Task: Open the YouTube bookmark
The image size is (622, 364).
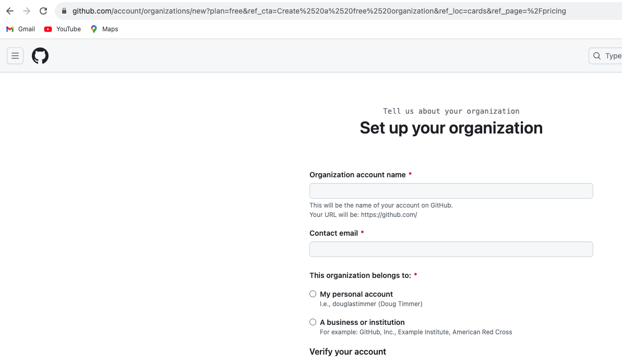Action: point(62,29)
